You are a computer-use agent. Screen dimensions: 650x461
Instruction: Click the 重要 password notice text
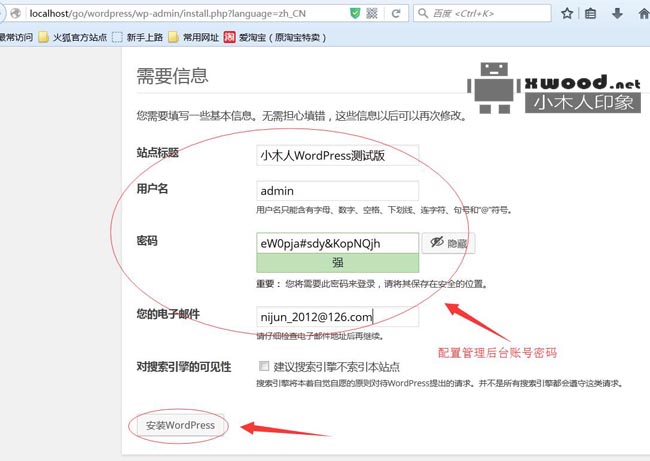[372, 284]
